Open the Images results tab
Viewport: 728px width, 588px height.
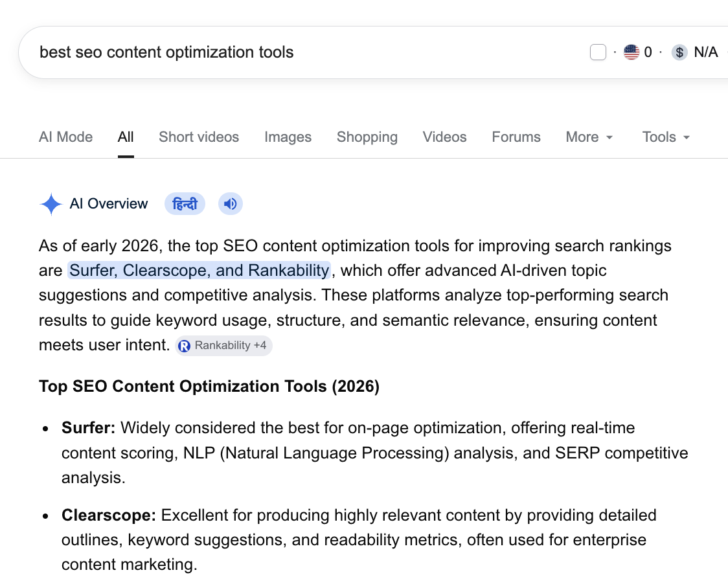pyautogui.click(x=288, y=137)
